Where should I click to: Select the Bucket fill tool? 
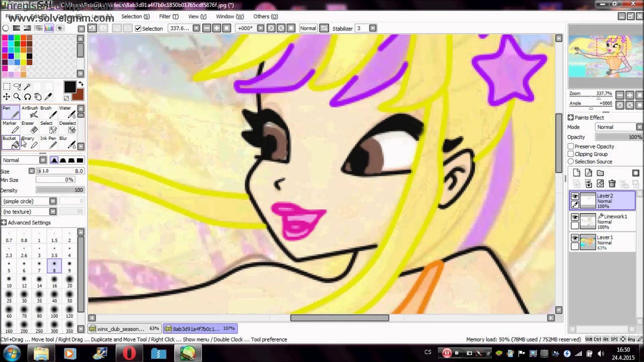click(x=11, y=142)
